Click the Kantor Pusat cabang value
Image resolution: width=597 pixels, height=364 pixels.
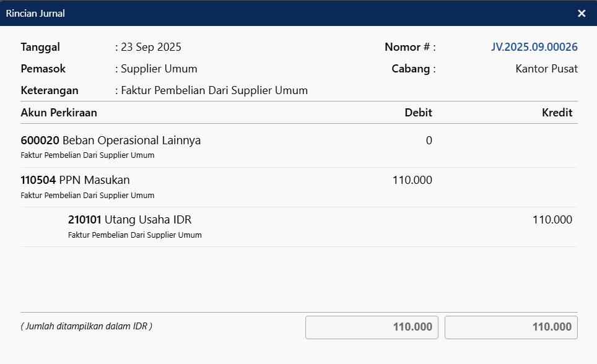546,69
